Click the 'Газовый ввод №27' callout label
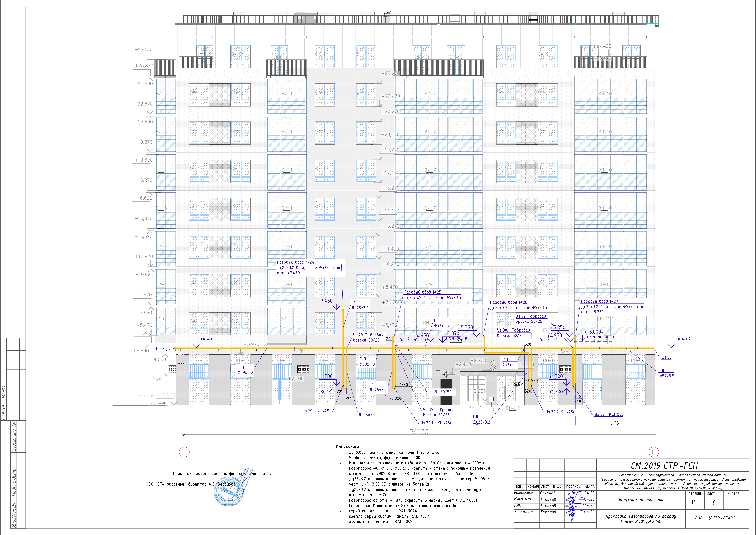The width and height of the screenshot is (756, 535). tap(600, 301)
